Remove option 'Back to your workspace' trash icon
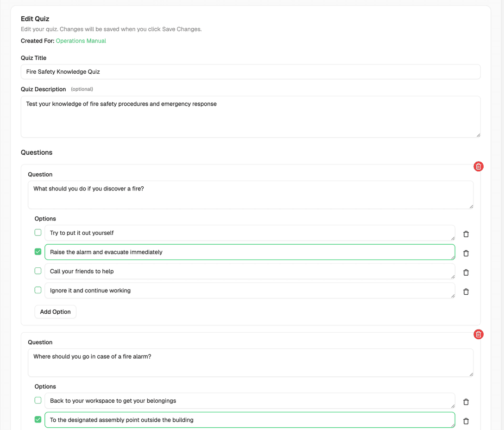This screenshot has width=504, height=430. (466, 402)
